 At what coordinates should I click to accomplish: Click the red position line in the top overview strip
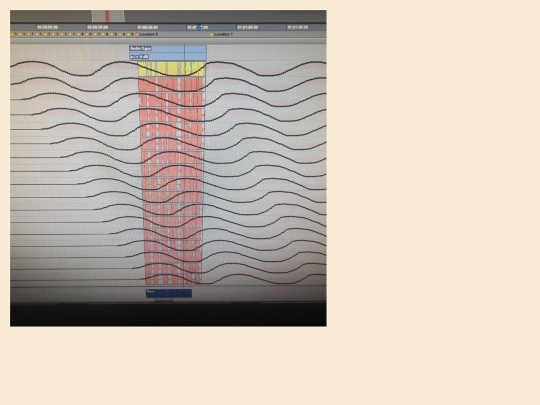point(107,16)
